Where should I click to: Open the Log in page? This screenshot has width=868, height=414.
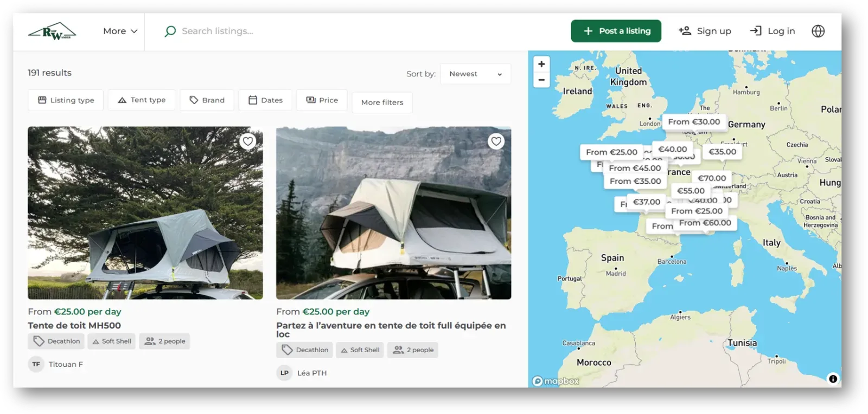pos(772,31)
